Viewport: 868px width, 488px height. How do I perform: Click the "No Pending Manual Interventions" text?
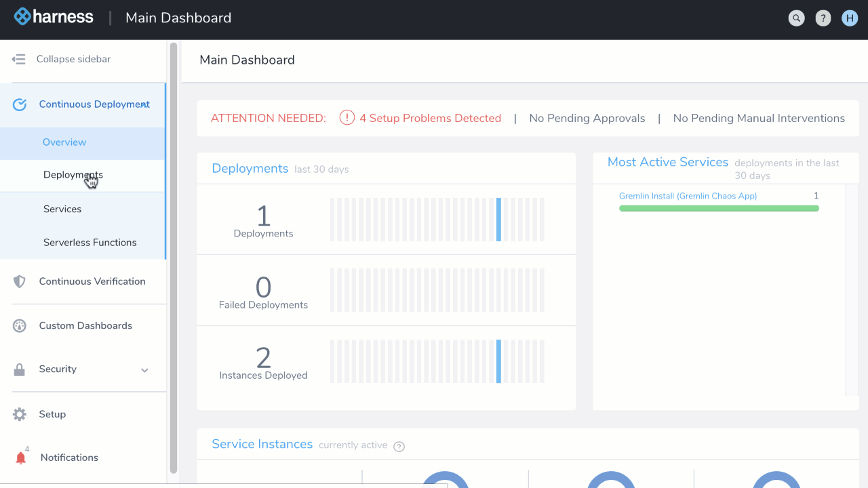click(x=759, y=118)
